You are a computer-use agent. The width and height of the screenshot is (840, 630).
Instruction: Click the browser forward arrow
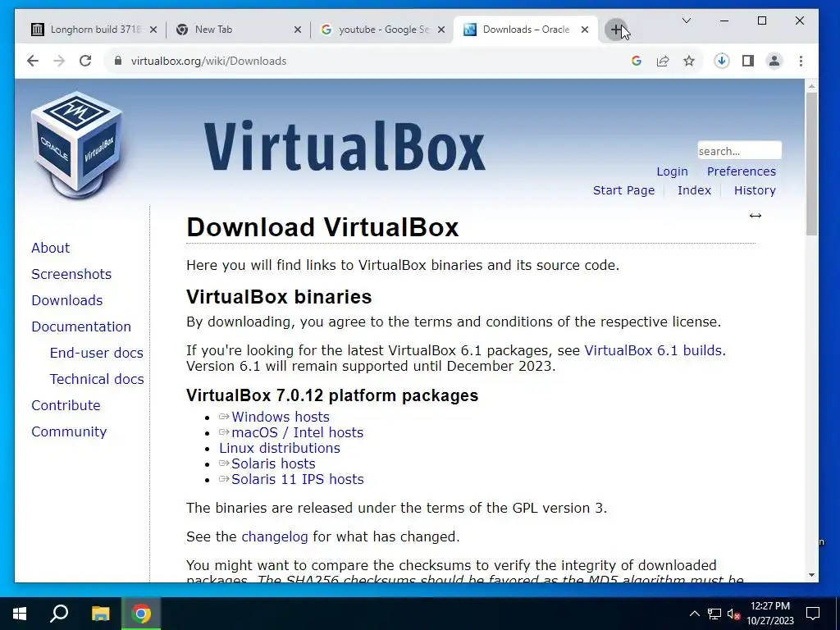(59, 61)
